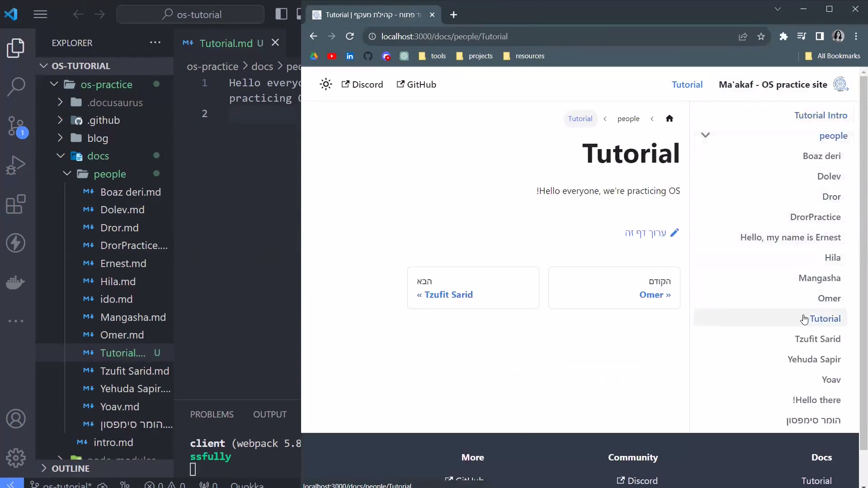Open the Docker view in activity bar
Image resolution: width=868 pixels, height=488 pixels.
click(x=16, y=282)
